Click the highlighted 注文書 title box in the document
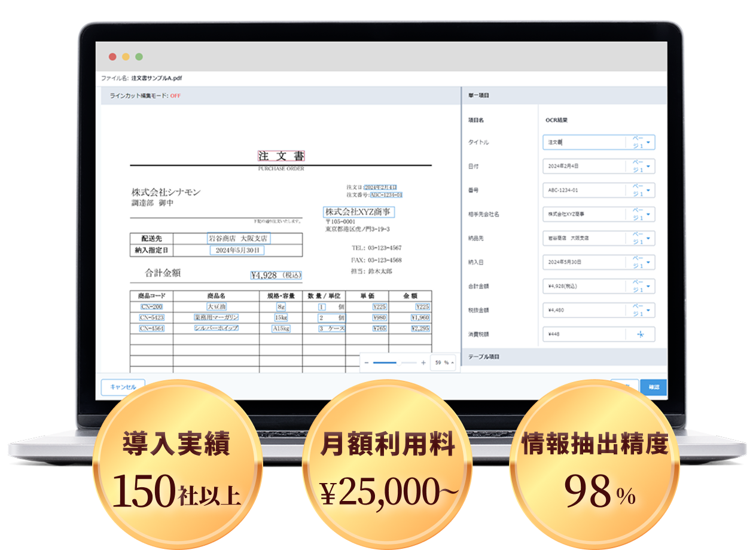Viewport: 756px width, 550px height. [x=281, y=156]
